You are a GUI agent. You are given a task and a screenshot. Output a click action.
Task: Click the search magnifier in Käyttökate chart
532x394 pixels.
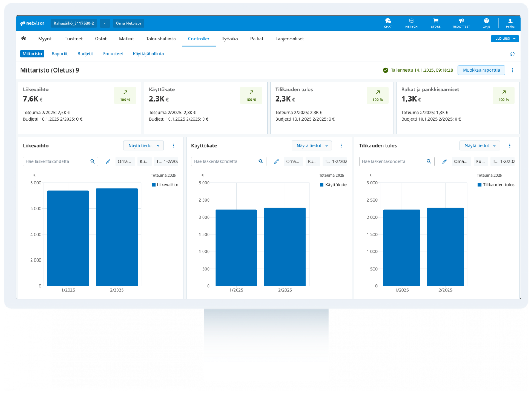(x=261, y=161)
